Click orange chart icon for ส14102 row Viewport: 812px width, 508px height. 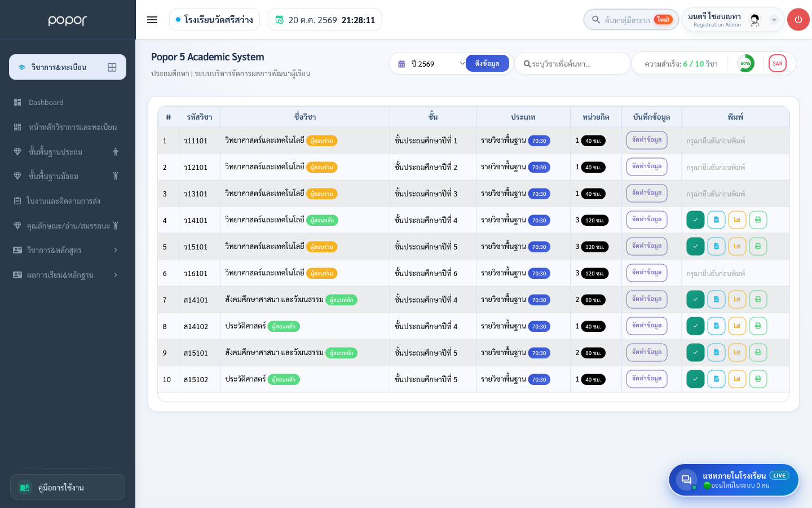point(737,326)
